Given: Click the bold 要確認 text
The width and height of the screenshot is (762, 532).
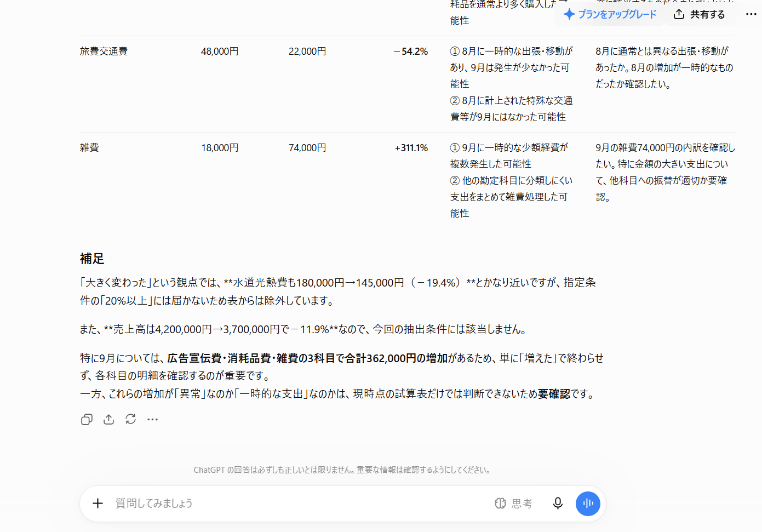Looking at the screenshot, I should [x=554, y=394].
